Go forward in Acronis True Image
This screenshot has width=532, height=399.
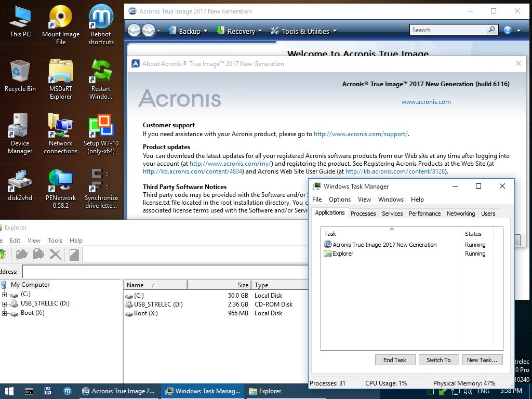(148, 31)
